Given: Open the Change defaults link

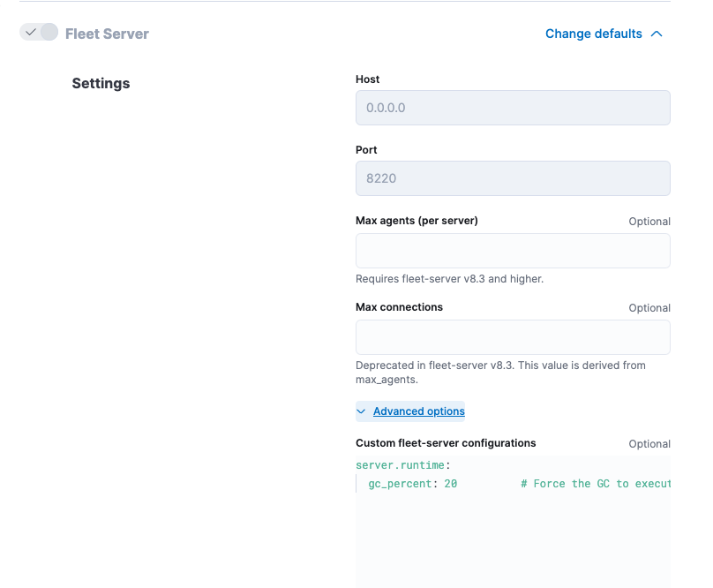Looking at the screenshot, I should point(593,34).
